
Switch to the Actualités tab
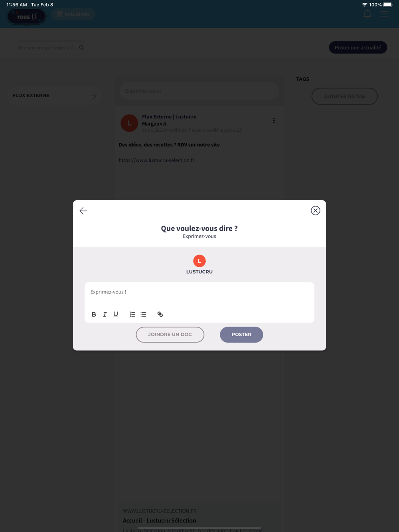pos(73,14)
